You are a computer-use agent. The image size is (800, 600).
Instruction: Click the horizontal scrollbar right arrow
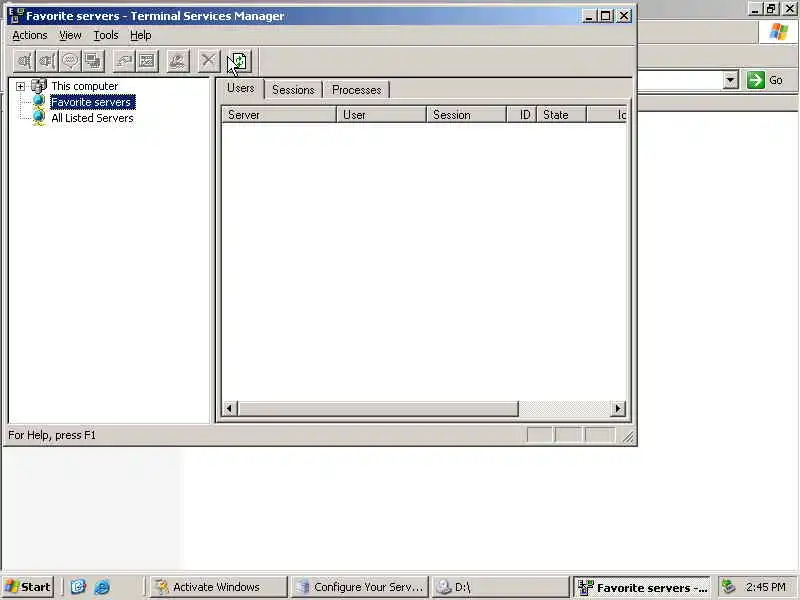point(618,408)
